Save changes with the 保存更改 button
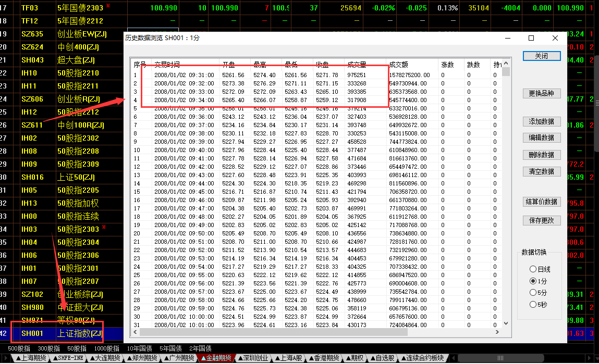 (542, 220)
